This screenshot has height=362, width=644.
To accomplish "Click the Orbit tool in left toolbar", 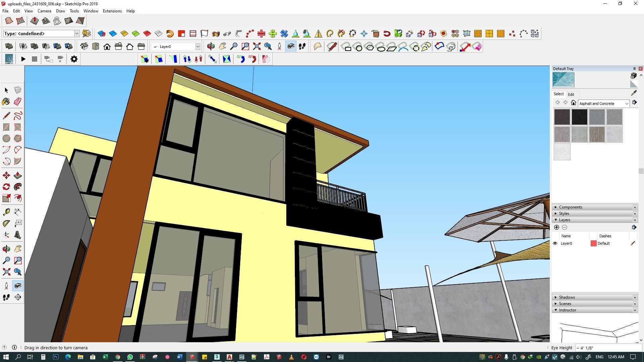I will click(x=6, y=249).
